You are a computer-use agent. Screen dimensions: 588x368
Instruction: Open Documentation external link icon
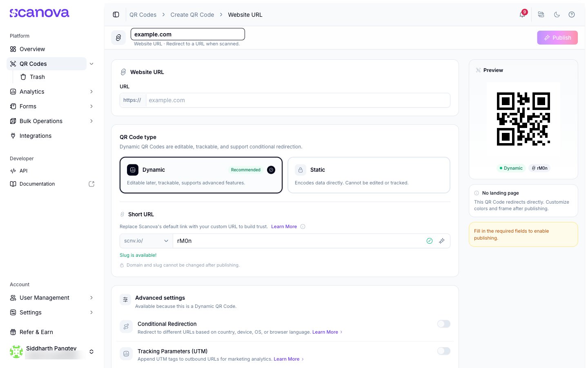pos(91,184)
